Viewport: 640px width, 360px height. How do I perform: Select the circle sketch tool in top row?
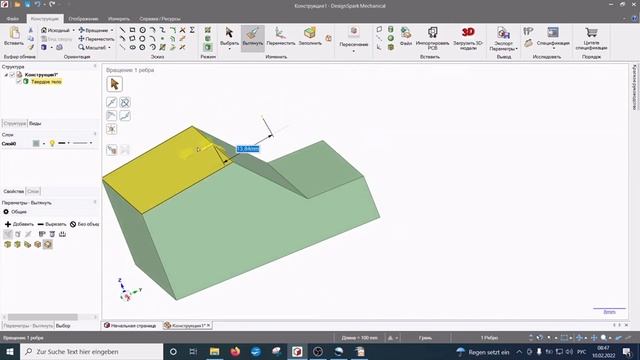[142, 30]
